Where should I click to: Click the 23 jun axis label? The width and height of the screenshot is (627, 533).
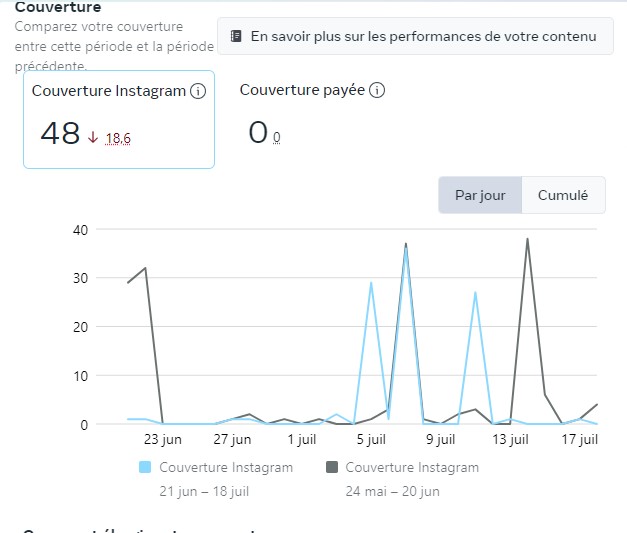pyautogui.click(x=163, y=439)
